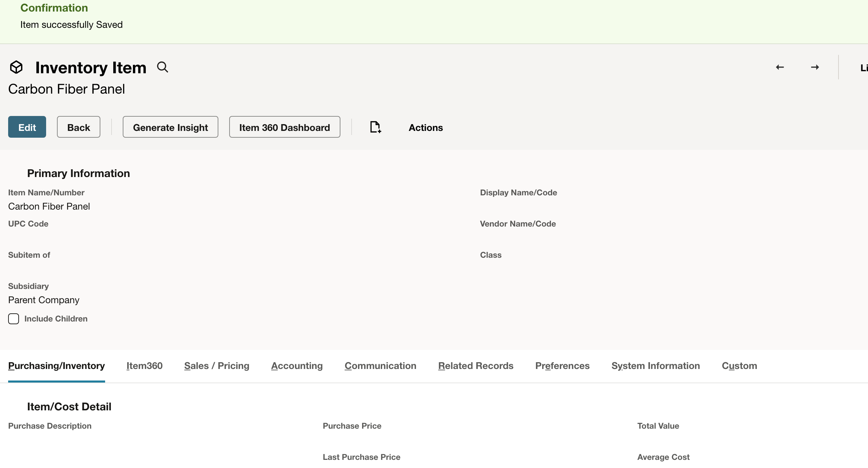
Task: Switch to the Item360 tab
Action: (x=144, y=366)
